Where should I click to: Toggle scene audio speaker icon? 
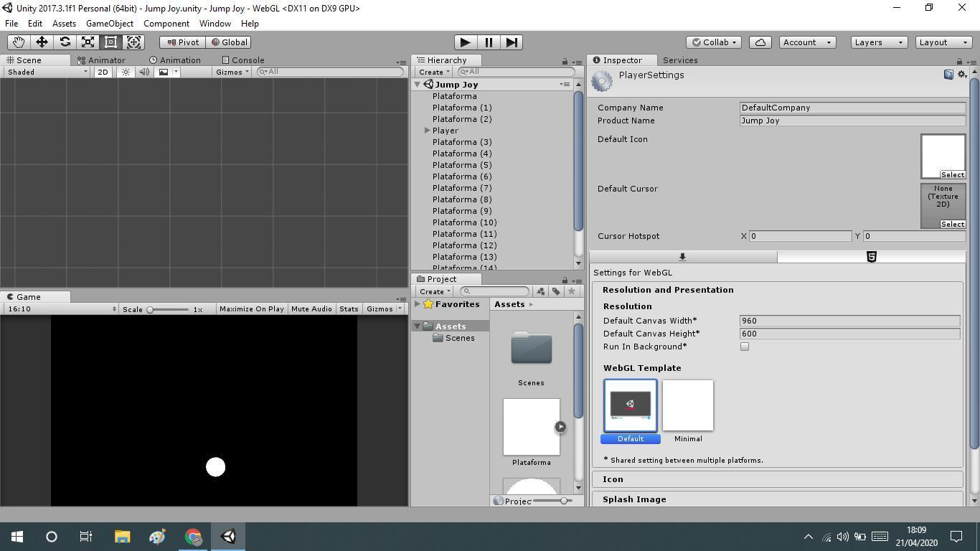pos(144,72)
